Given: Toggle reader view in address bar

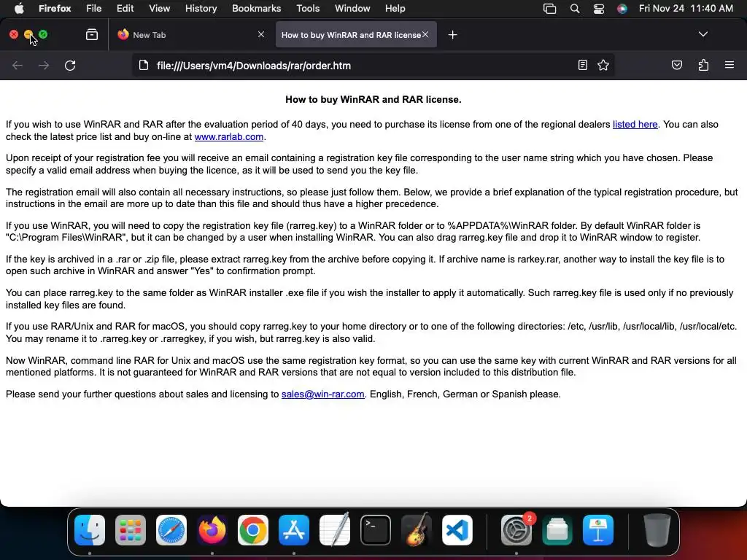Looking at the screenshot, I should [582, 65].
